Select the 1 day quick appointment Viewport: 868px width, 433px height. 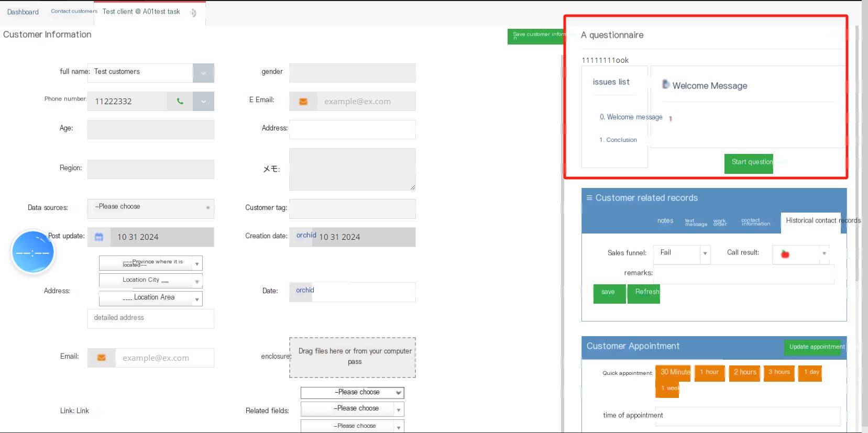pos(810,373)
